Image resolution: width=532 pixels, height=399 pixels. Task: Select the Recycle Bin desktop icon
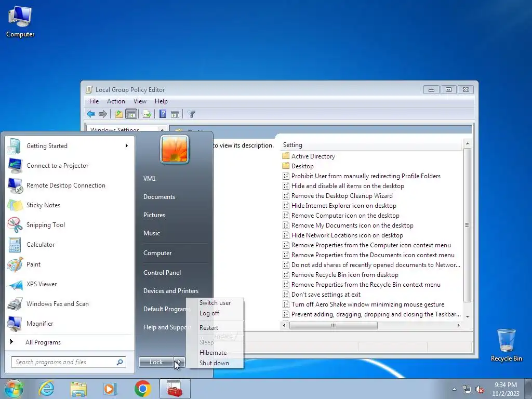[506, 345]
